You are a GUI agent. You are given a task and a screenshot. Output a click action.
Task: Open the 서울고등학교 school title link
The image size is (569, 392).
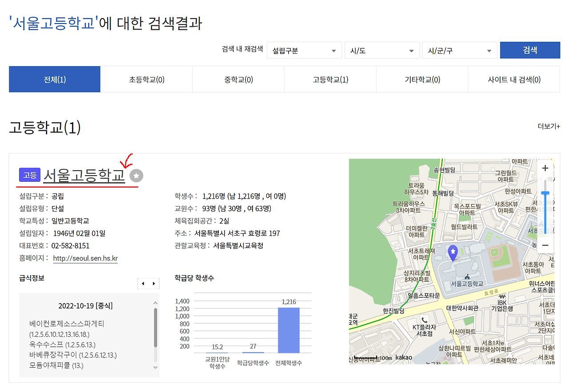[x=84, y=175]
